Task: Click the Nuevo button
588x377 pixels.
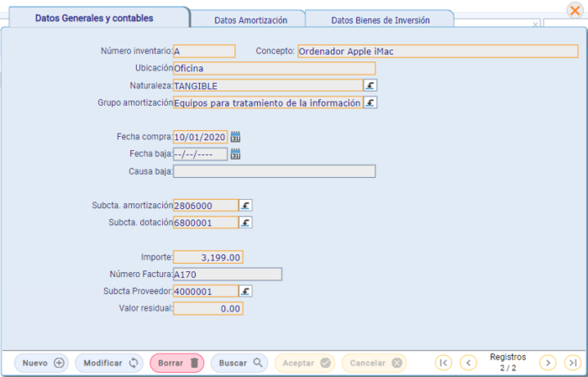Action: click(43, 363)
